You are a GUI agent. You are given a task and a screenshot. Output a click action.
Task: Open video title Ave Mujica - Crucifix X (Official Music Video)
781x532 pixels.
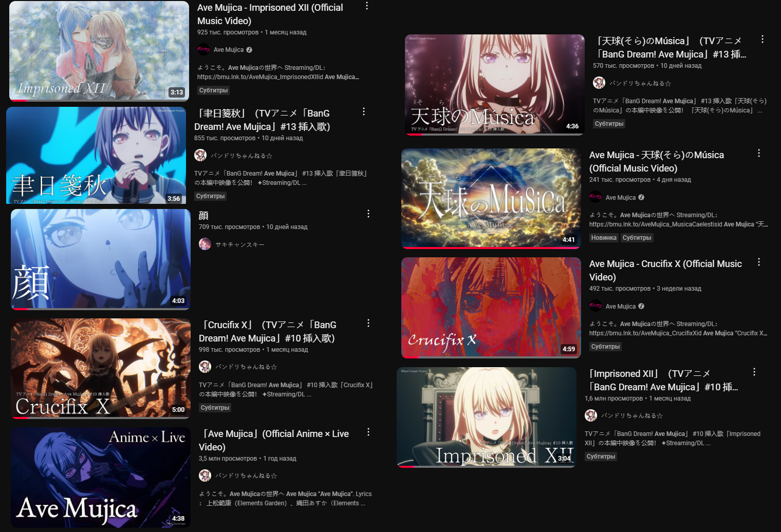665,270
